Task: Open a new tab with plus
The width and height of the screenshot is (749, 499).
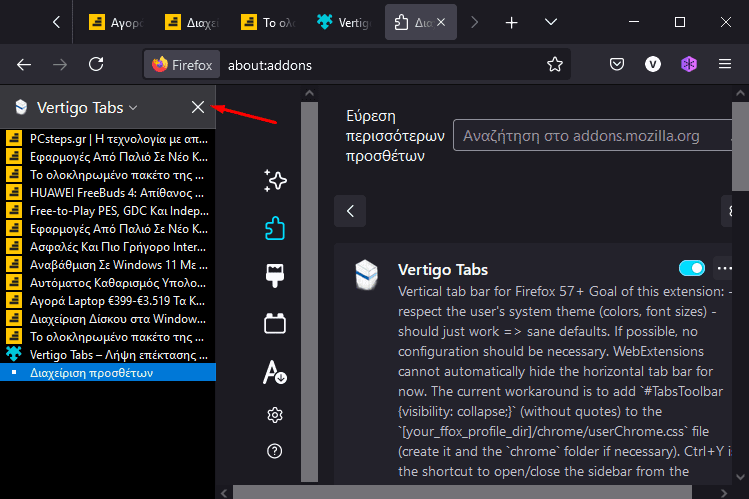Action: click(x=511, y=22)
